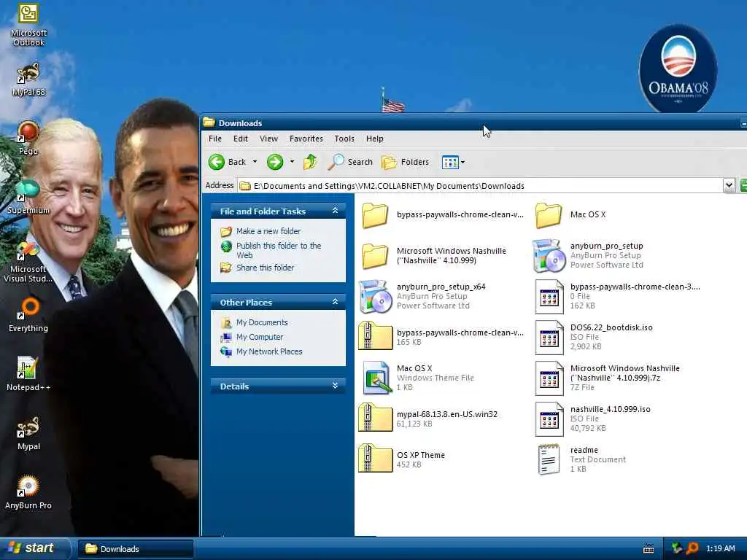
Task: Select the anyburn_pro_setup installer file
Action: click(589, 256)
